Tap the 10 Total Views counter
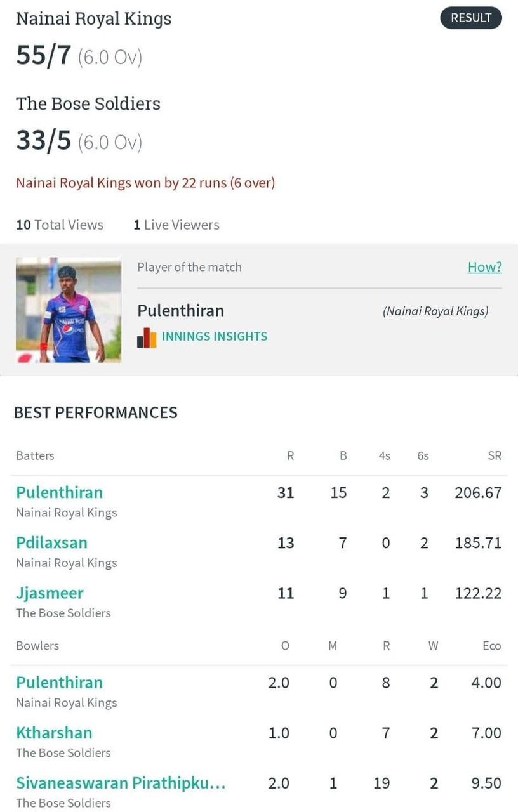Image resolution: width=518 pixels, height=812 pixels. pos(60,225)
